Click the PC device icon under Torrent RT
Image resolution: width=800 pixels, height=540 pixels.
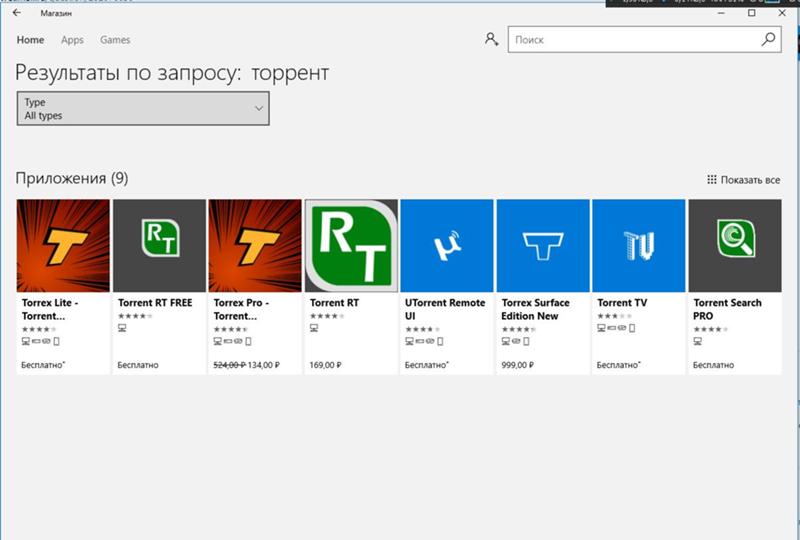(x=314, y=328)
